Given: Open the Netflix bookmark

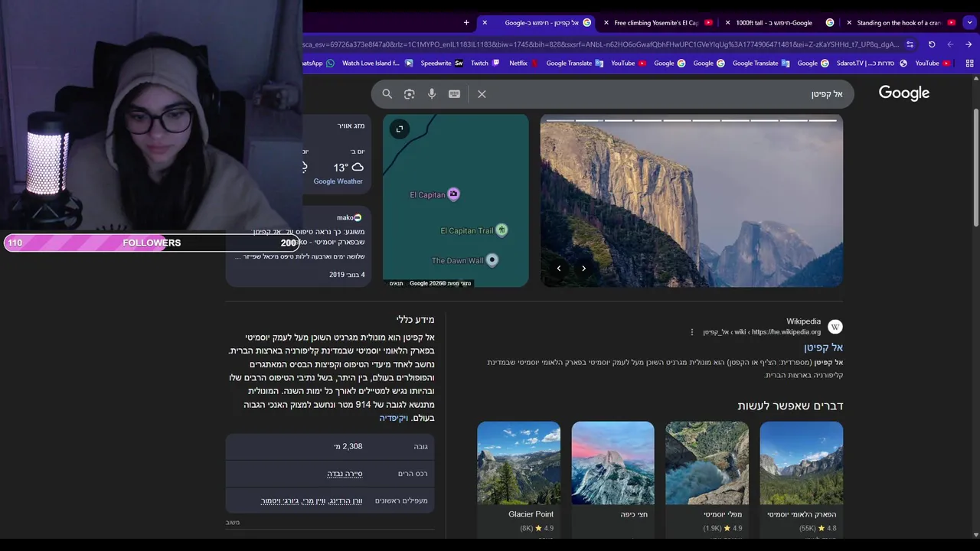Looking at the screenshot, I should (x=524, y=64).
